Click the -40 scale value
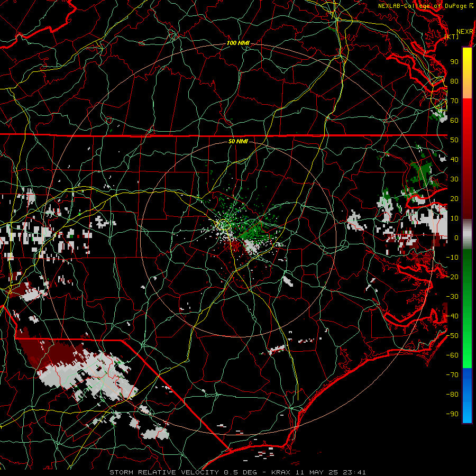 (452, 316)
